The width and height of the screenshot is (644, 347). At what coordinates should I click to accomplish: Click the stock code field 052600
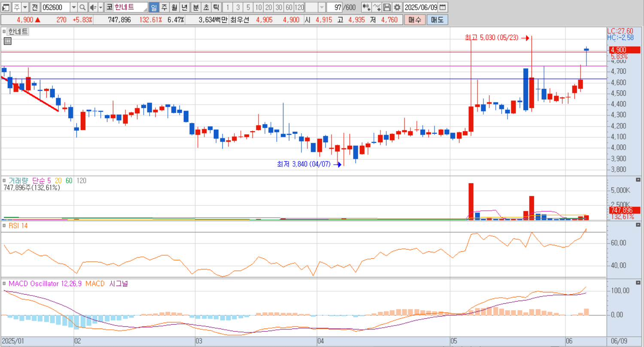point(55,7)
